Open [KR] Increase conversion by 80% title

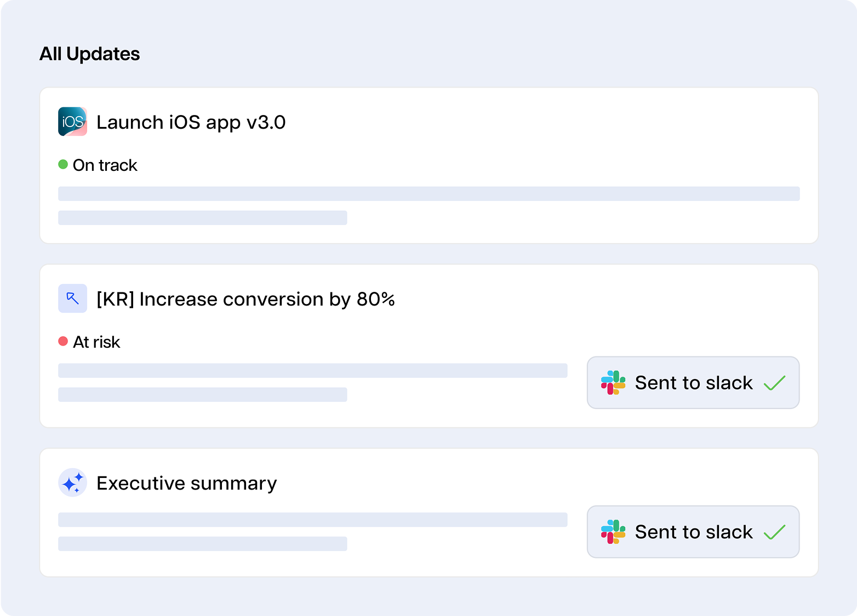(x=245, y=299)
